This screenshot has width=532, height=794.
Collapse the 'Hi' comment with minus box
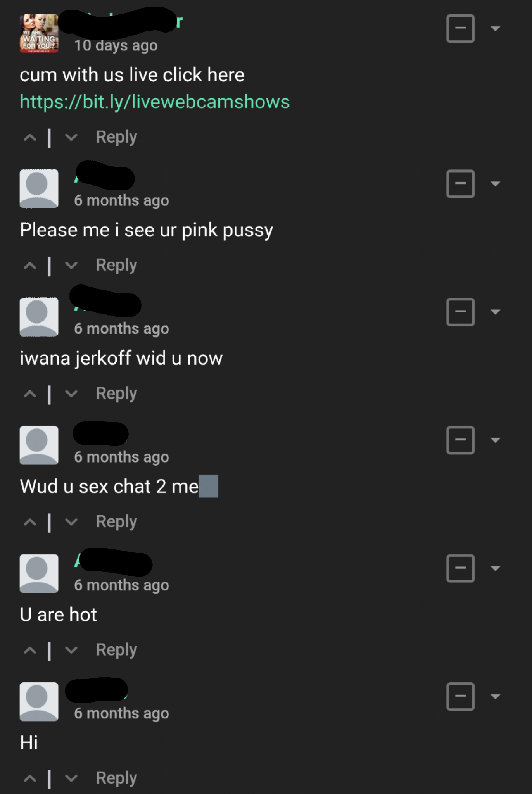click(x=460, y=696)
